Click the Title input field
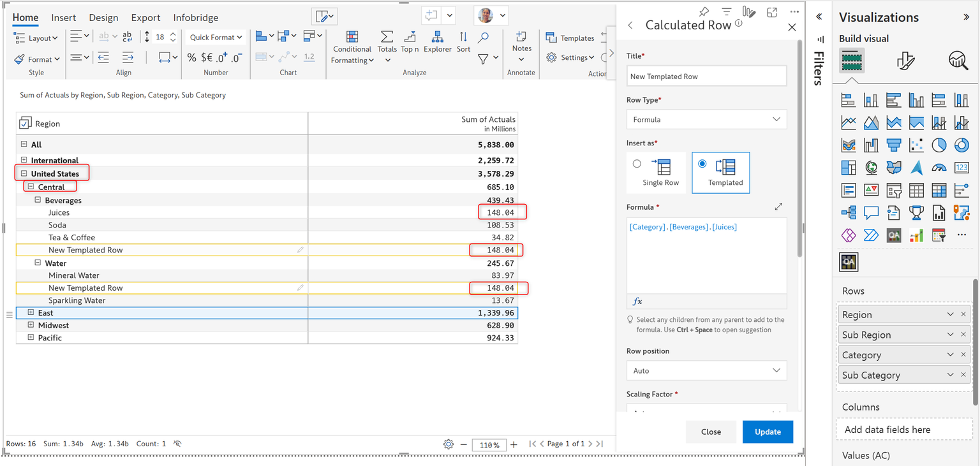This screenshot has width=980, height=466. 706,76
